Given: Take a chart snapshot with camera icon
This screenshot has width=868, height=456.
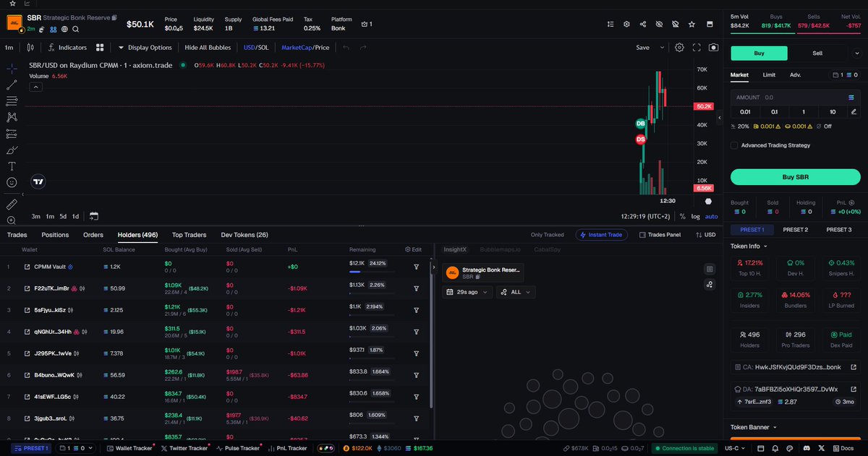Looking at the screenshot, I should [714, 48].
